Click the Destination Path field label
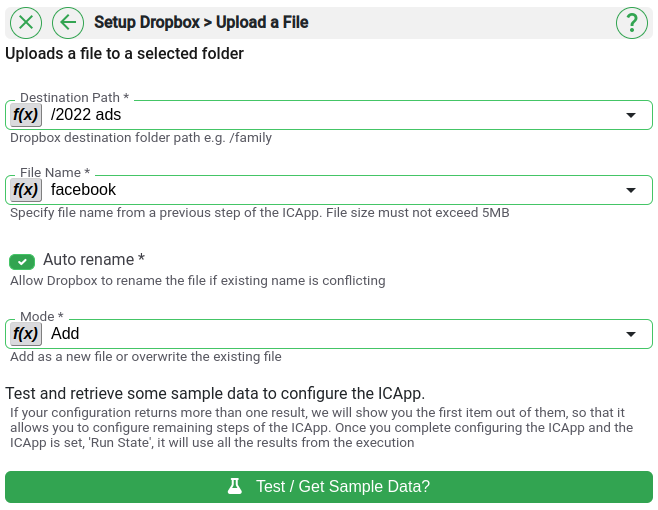This screenshot has width=658, height=510. (x=74, y=98)
